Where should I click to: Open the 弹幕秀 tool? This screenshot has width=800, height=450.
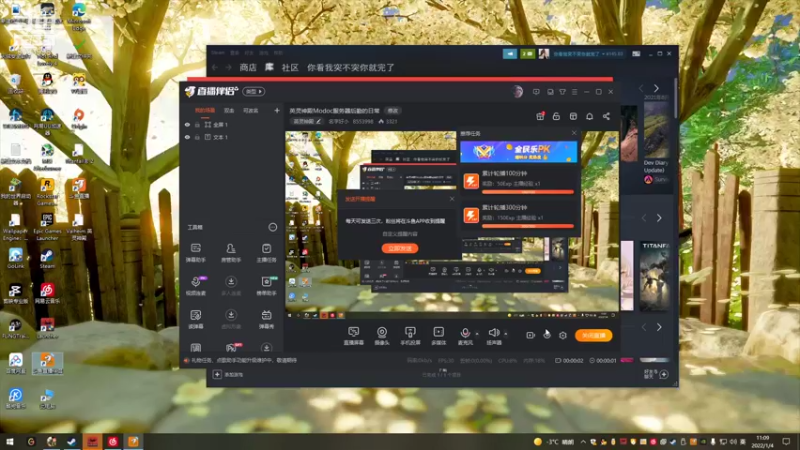pyautogui.click(x=266, y=319)
